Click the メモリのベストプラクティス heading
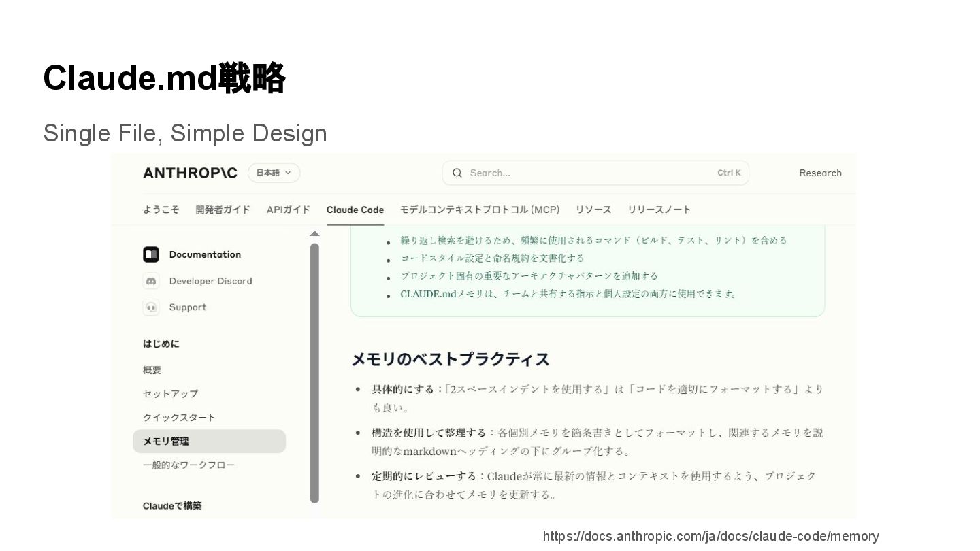 451,359
